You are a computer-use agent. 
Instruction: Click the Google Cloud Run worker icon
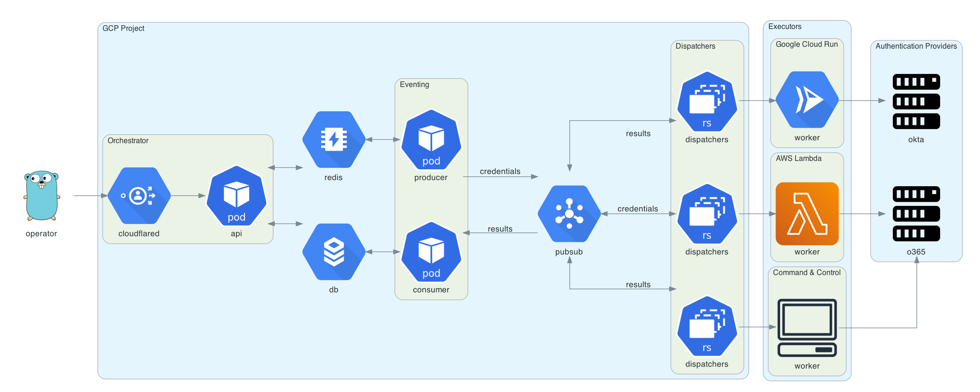[807, 100]
